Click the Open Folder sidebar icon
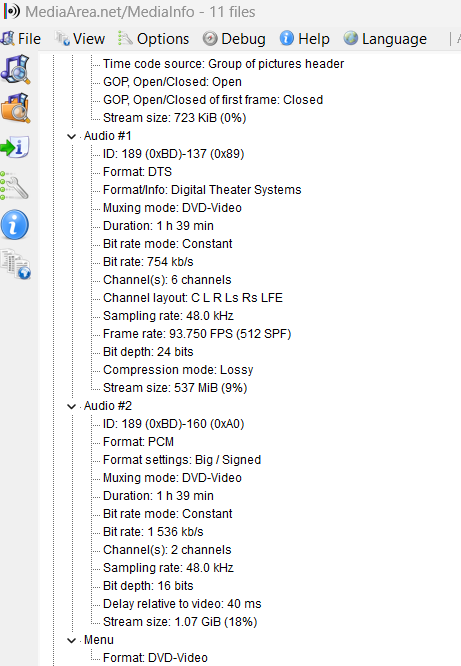 [x=15, y=108]
